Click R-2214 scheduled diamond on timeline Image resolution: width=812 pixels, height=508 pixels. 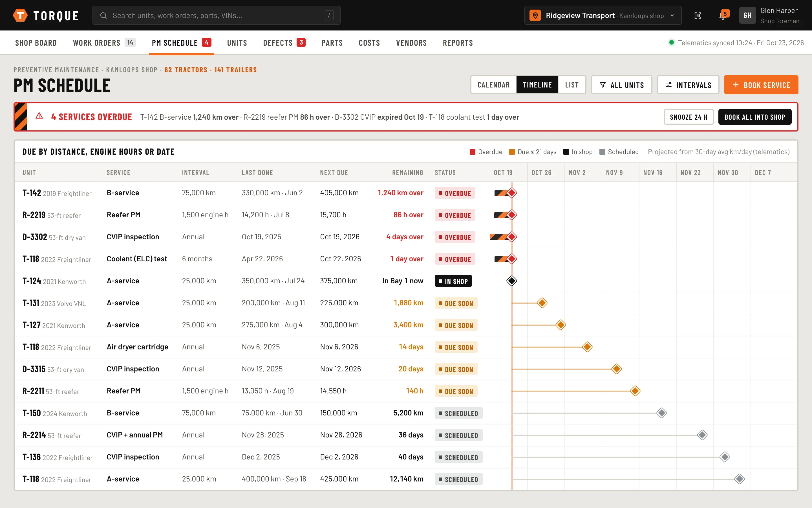pos(702,435)
